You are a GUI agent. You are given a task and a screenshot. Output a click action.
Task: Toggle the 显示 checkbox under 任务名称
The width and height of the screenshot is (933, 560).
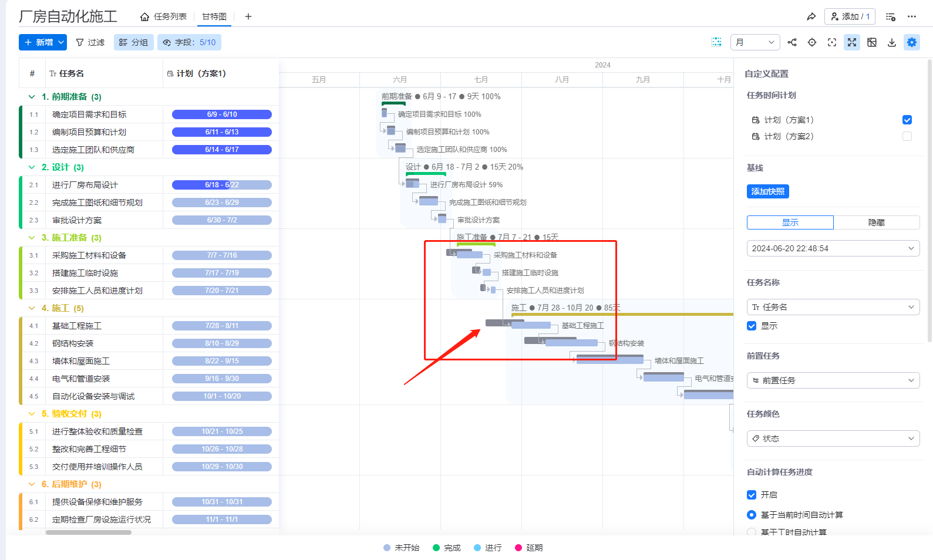[x=752, y=326]
